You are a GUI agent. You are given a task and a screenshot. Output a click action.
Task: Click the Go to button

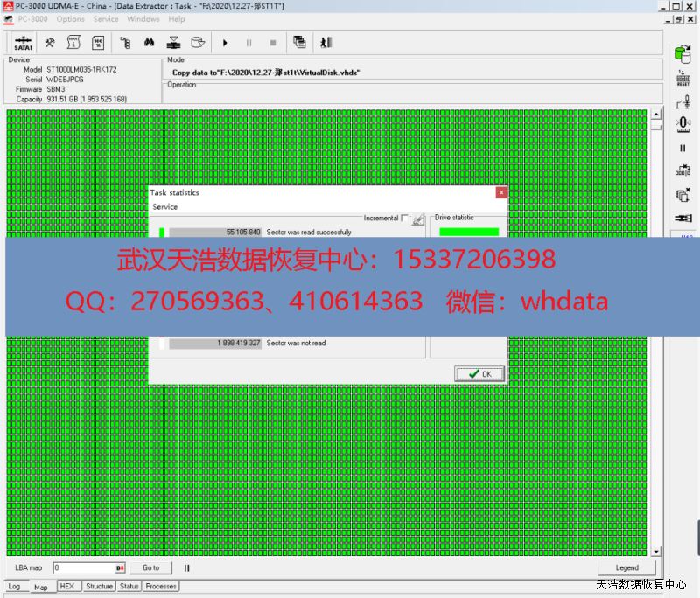pos(150,567)
